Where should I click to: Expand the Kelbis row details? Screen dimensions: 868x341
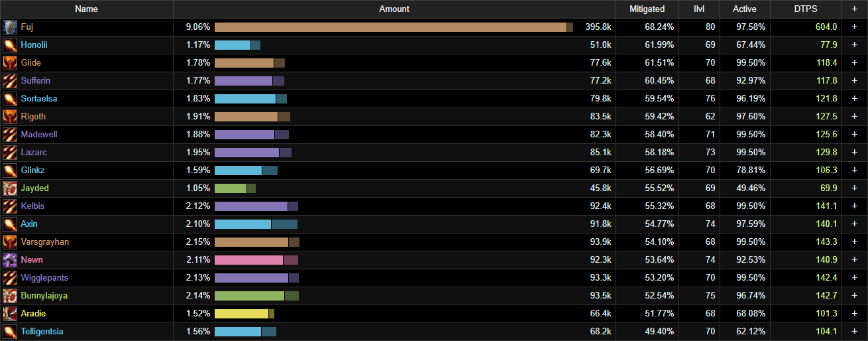coord(854,206)
